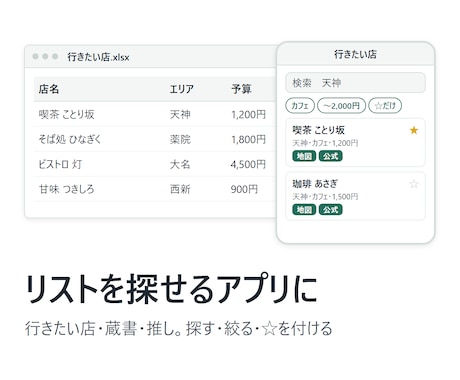
Task: Toggle the ☆だけ filter chip
Action: (385, 106)
